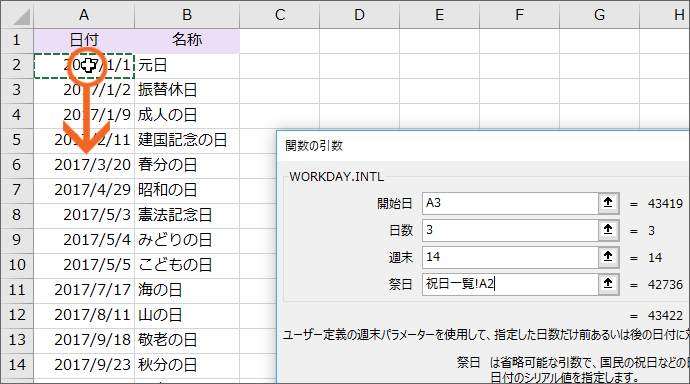690x384 pixels.
Task: Select all cells with corner triangle
Action: coord(17,15)
